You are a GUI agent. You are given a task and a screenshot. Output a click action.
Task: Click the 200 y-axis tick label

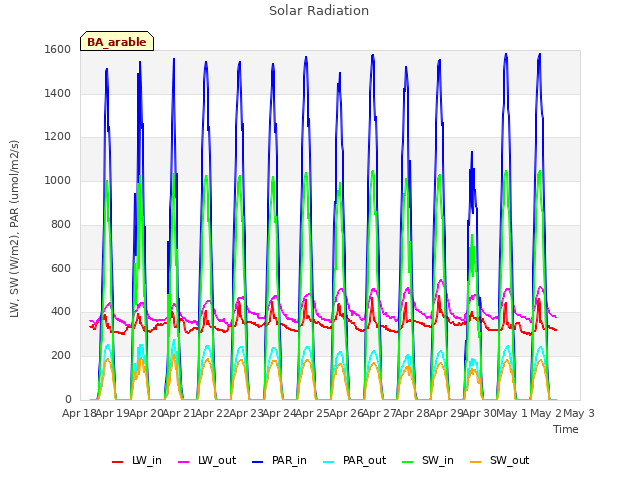tap(61, 356)
